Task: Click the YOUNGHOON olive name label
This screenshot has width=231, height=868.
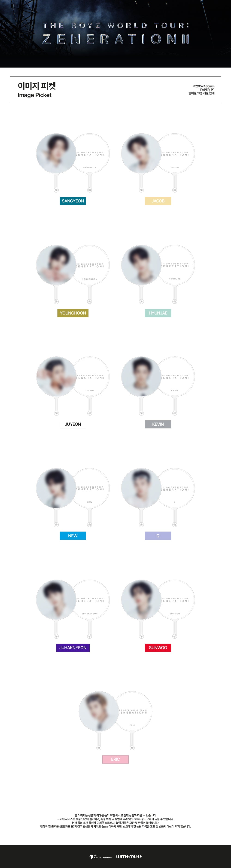Action: 73,313
